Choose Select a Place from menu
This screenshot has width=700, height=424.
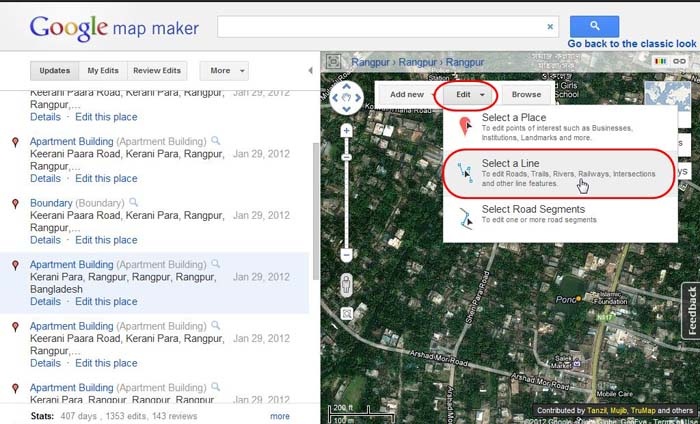(560, 127)
